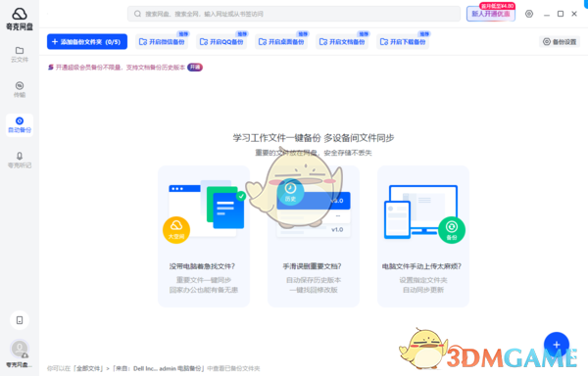Minimize the Quark window
Image resolution: width=588 pixels, height=376 pixels.
[547, 14]
